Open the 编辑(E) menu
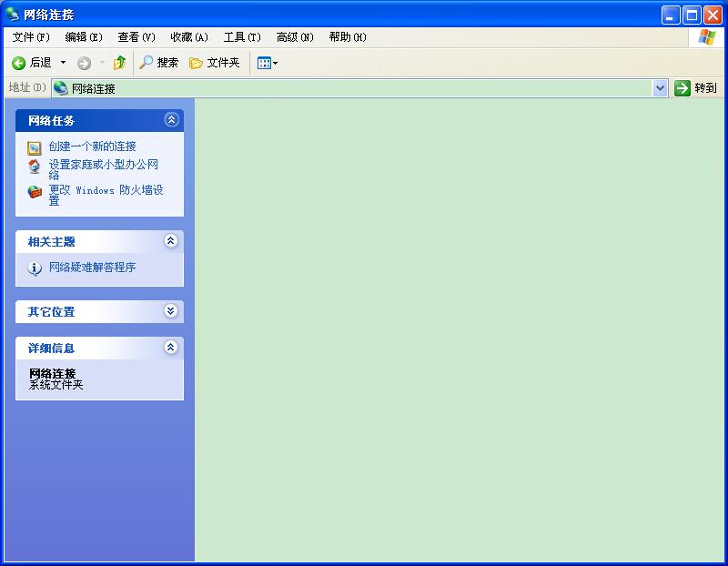The width and height of the screenshot is (728, 566). 84,37
